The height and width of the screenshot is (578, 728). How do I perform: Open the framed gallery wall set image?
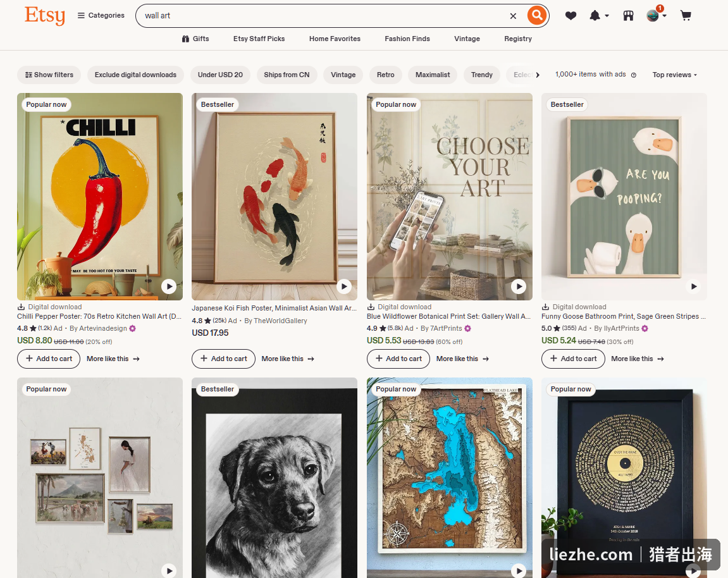tap(100, 477)
